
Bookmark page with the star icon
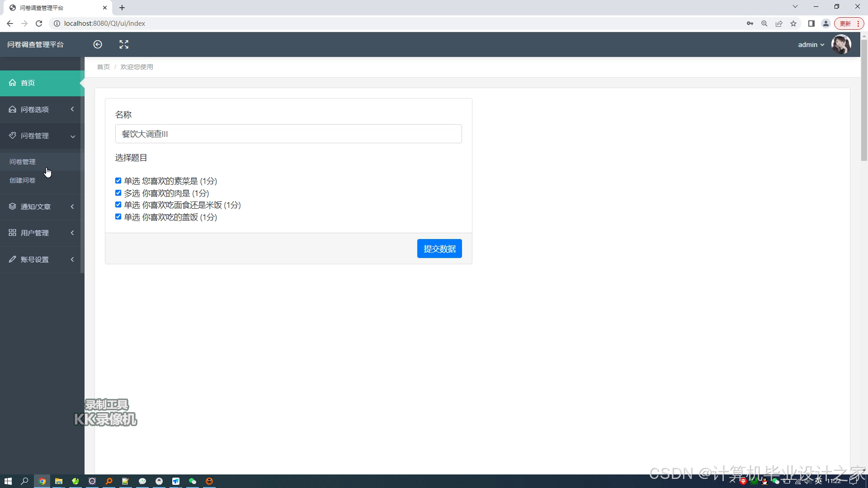click(793, 23)
